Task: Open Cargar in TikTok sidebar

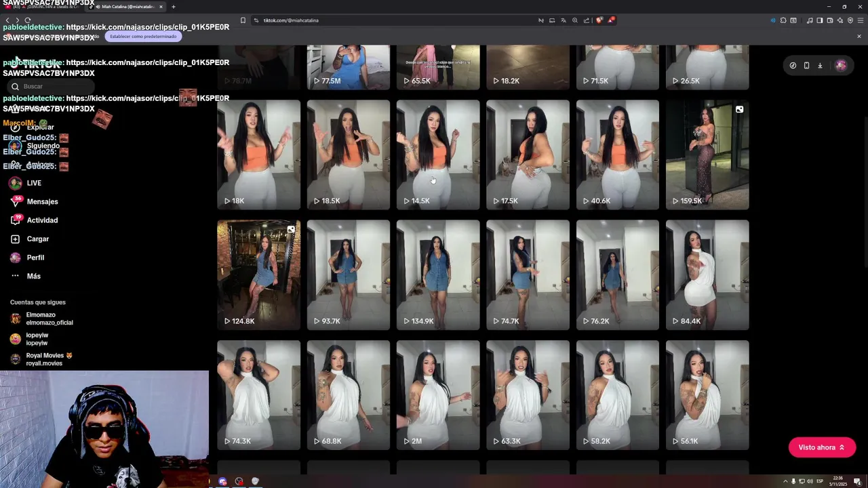Action: pos(38,239)
